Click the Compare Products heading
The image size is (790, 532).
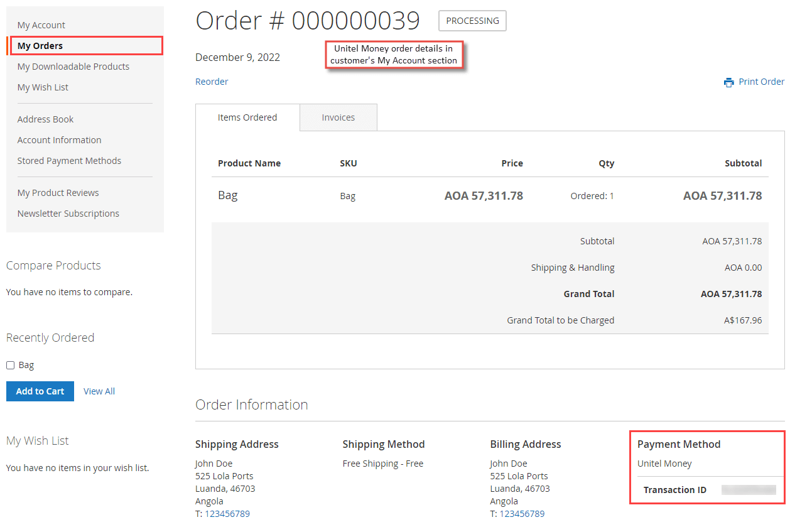point(53,266)
